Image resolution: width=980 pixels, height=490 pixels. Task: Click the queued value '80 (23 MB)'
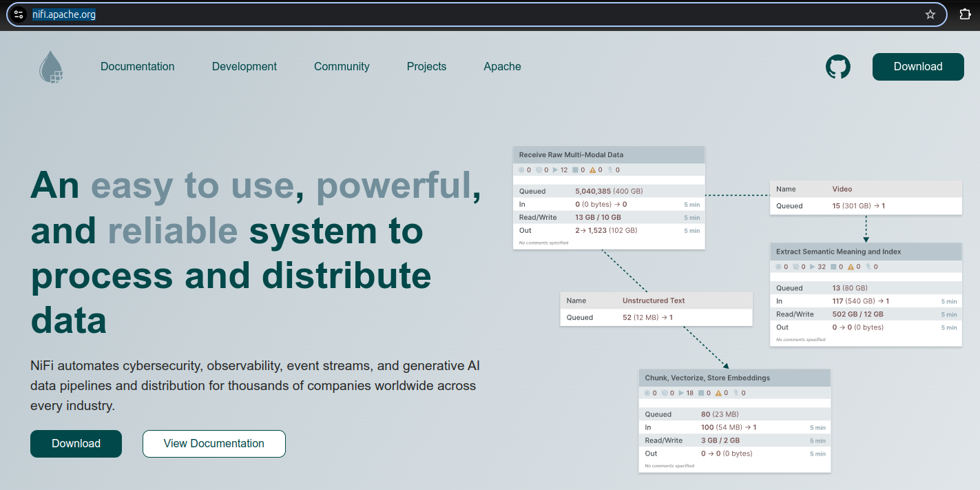[x=720, y=415]
